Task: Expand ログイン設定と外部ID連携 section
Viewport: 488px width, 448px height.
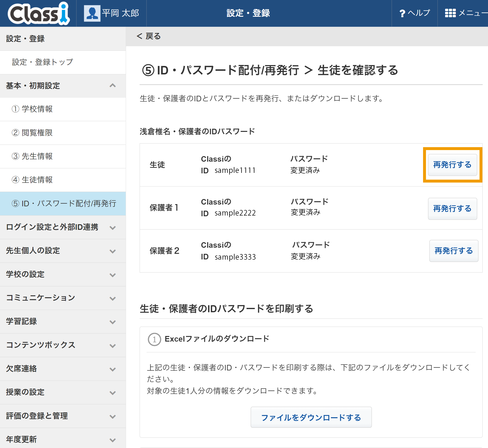Action: [63, 227]
